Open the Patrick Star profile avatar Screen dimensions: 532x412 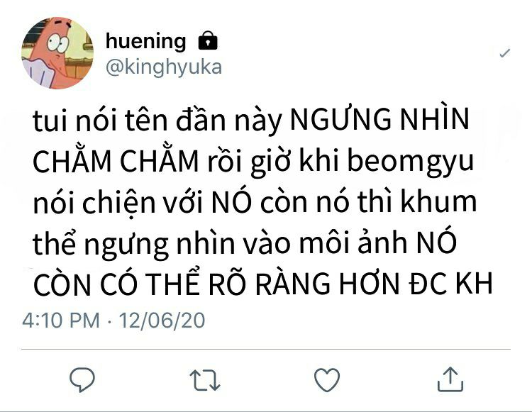coord(57,53)
